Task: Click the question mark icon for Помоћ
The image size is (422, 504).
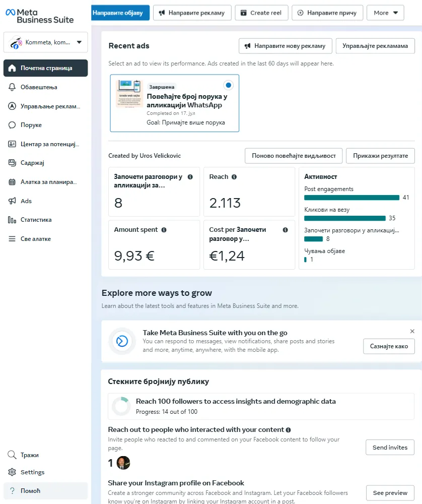Action: (x=12, y=490)
